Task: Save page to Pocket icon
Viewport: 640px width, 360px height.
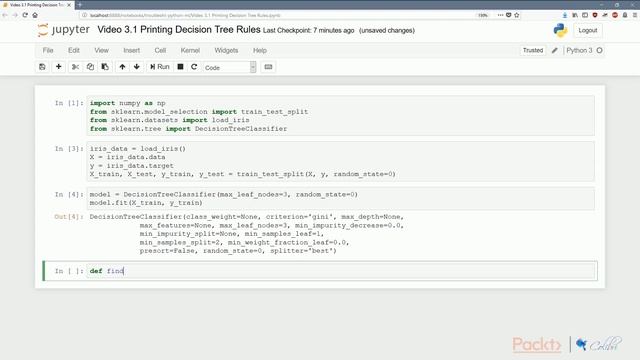Action: pos(509,15)
